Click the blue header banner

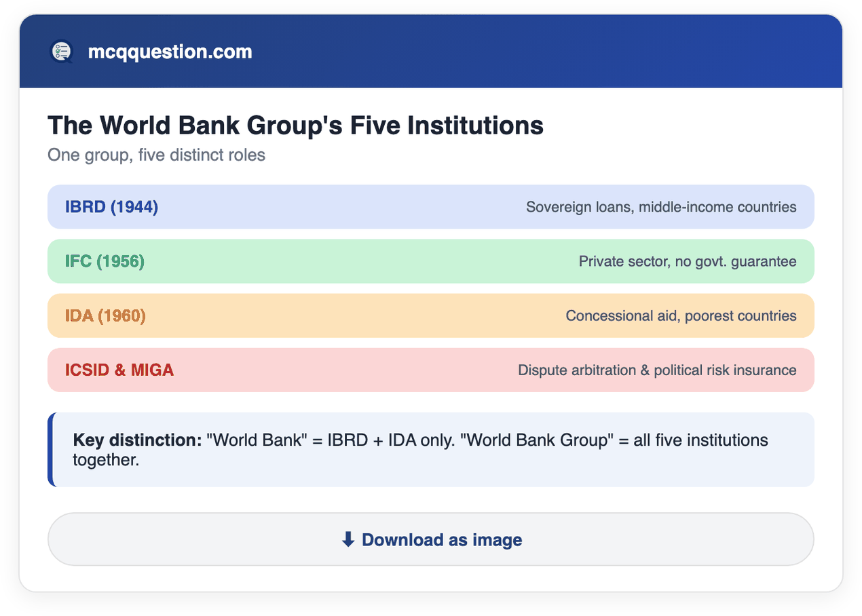(x=431, y=52)
